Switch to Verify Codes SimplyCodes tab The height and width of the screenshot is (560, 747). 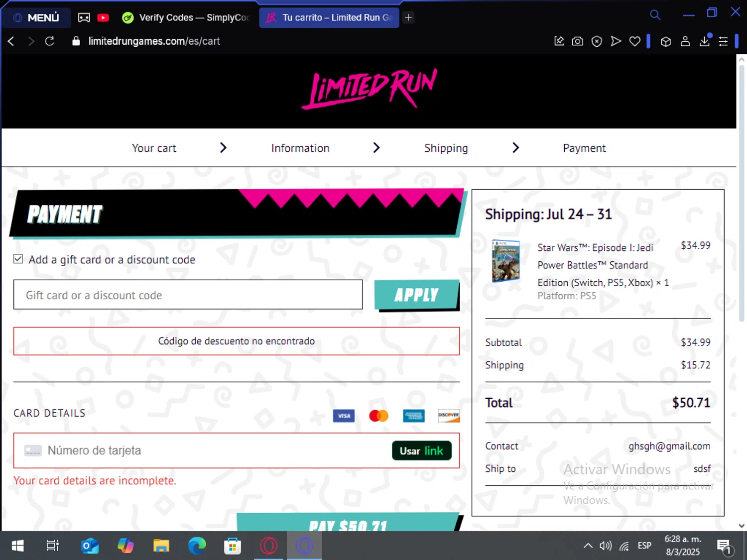click(186, 17)
